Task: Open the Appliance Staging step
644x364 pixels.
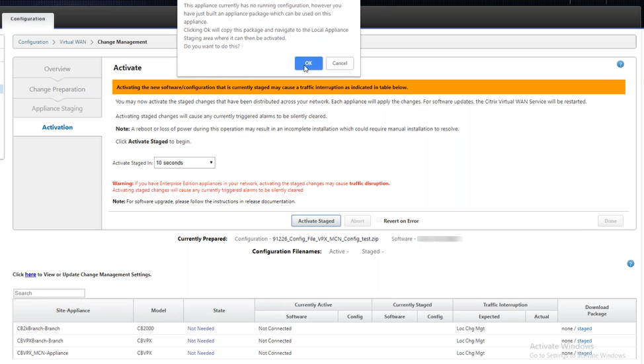Action: tap(58, 109)
